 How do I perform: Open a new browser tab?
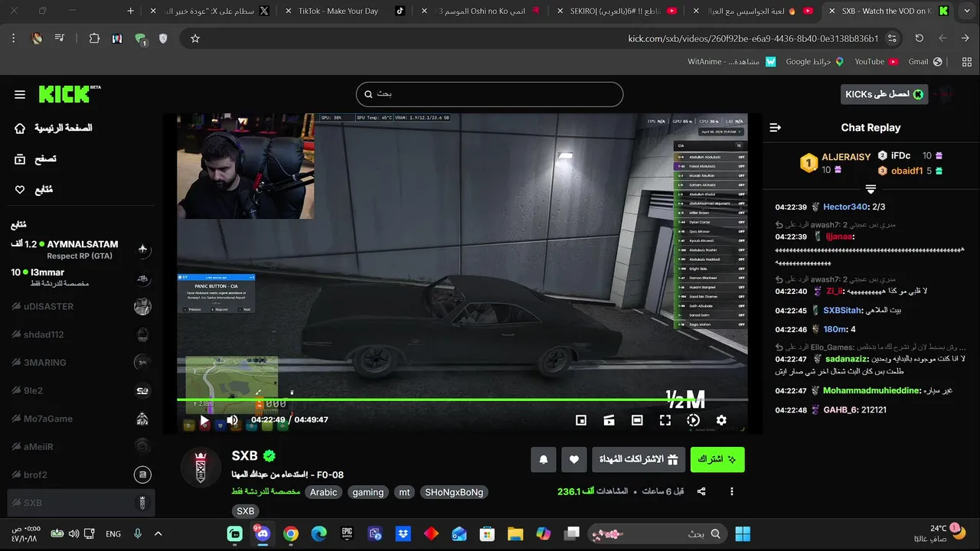click(x=130, y=11)
